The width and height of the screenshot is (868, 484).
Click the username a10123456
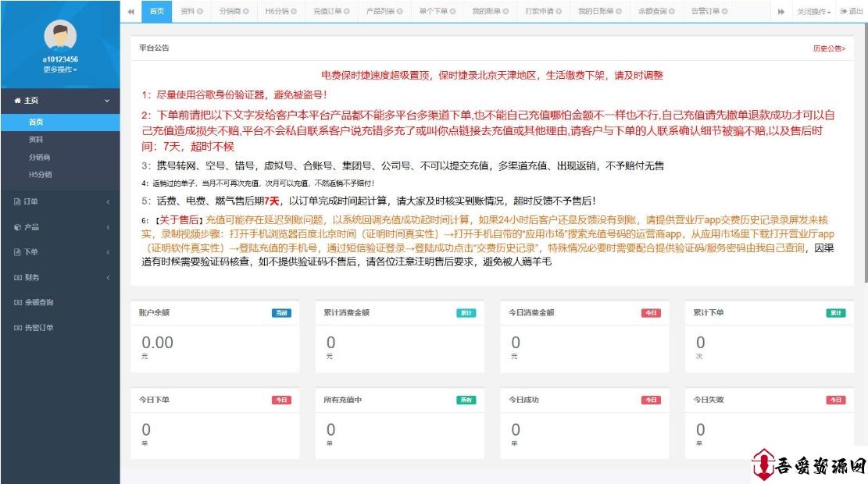point(60,59)
